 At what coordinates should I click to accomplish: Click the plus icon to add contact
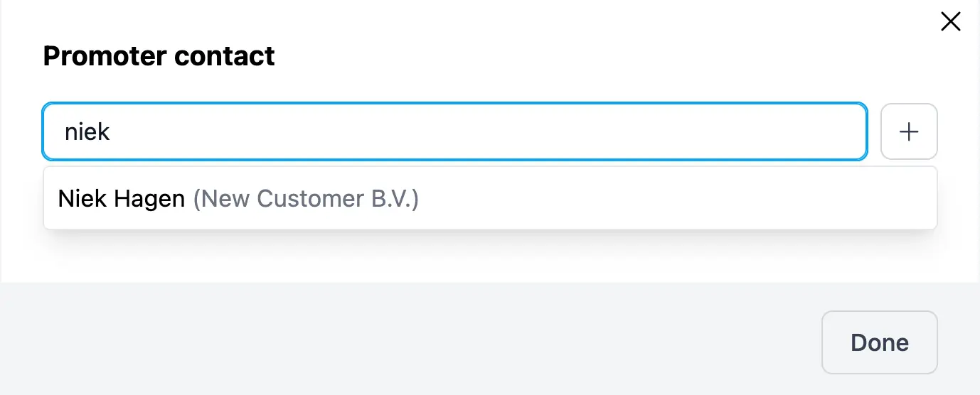coord(909,131)
